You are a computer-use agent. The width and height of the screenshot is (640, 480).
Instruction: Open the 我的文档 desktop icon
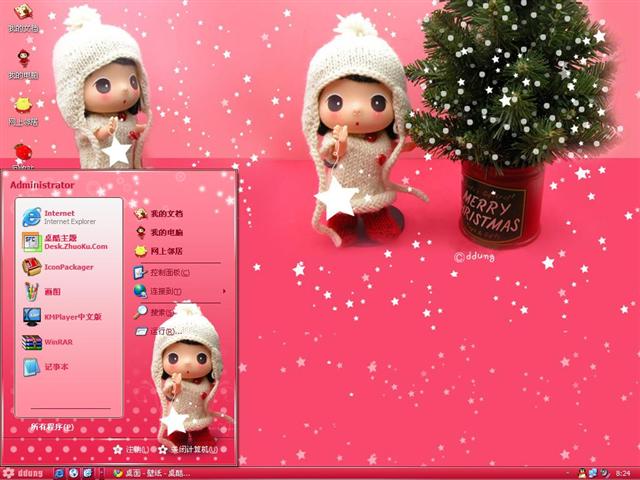coord(23,18)
